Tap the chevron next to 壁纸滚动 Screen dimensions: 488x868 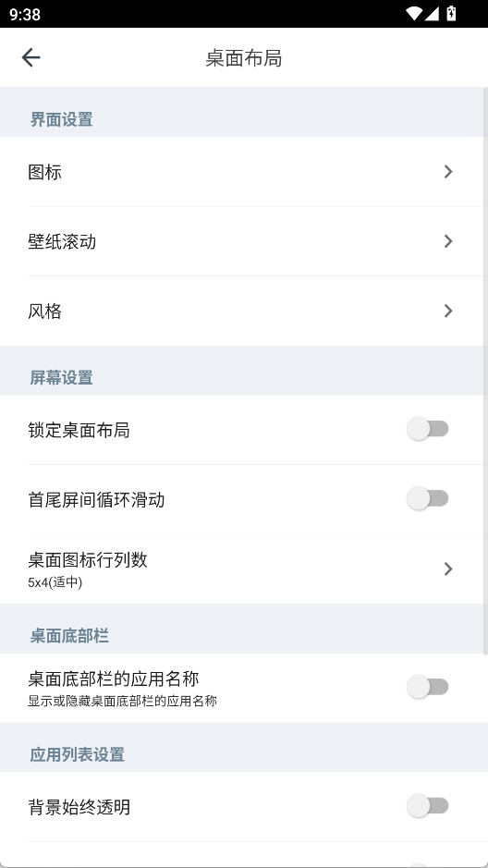point(448,241)
